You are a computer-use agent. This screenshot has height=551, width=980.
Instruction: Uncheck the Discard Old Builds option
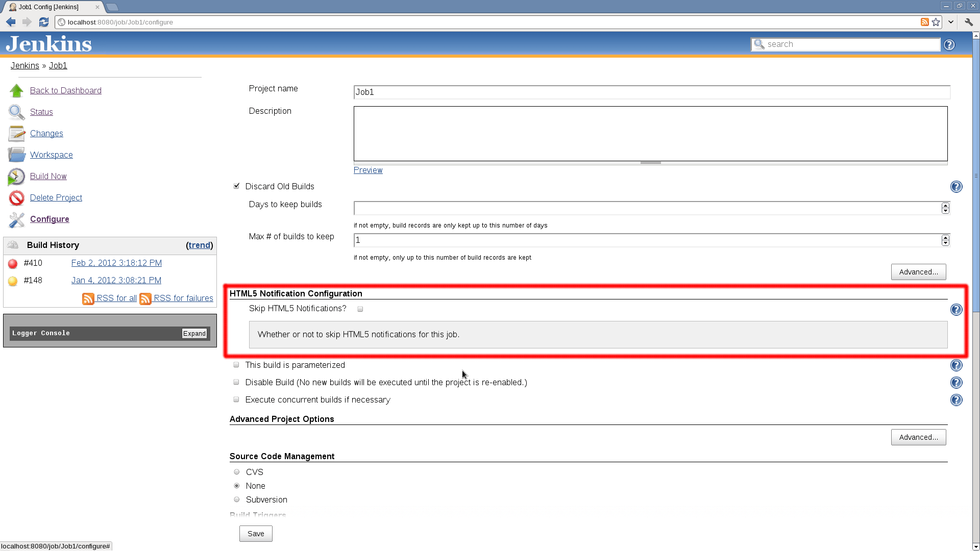236,186
